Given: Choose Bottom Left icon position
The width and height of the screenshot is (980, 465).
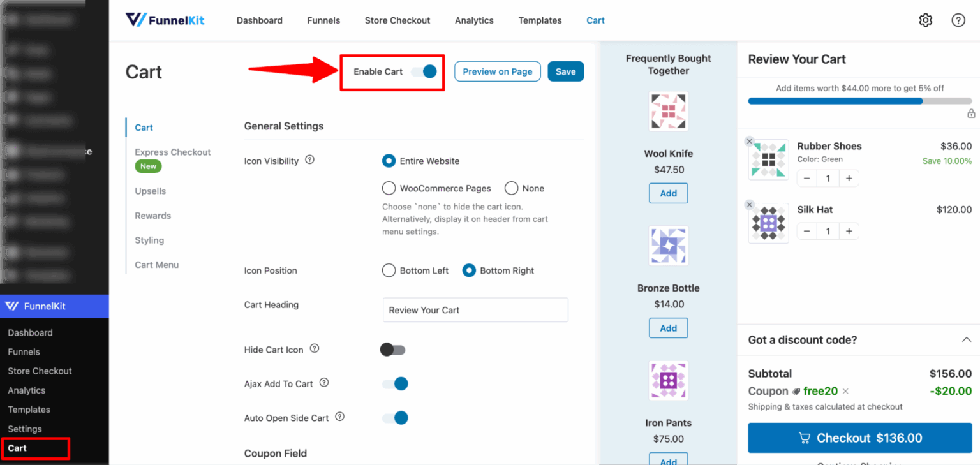Looking at the screenshot, I should tap(389, 270).
